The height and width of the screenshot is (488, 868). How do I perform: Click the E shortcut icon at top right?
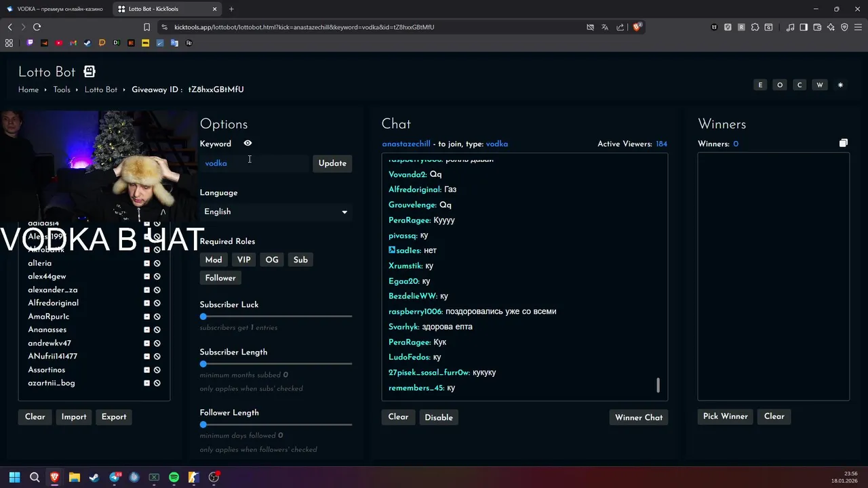760,85
